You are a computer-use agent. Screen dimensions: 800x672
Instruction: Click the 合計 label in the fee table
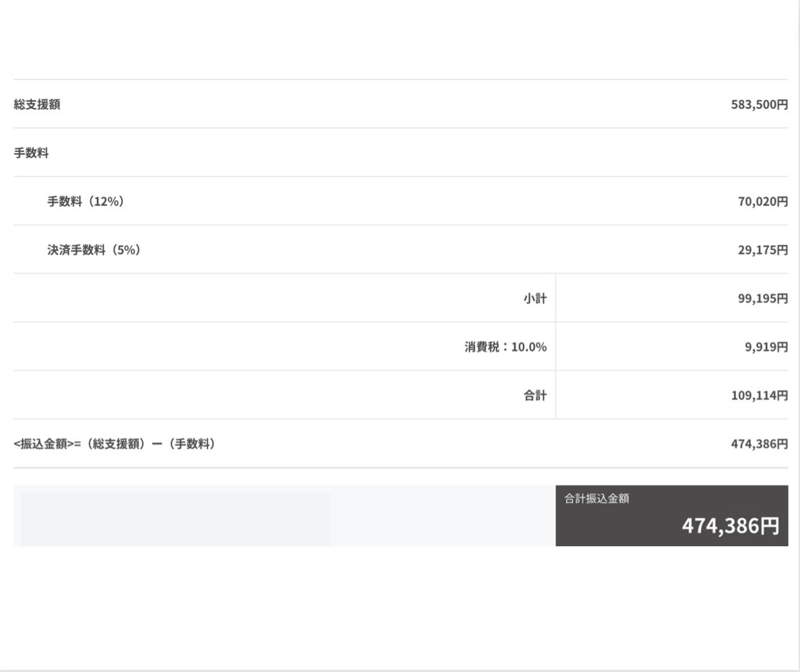[x=535, y=396]
